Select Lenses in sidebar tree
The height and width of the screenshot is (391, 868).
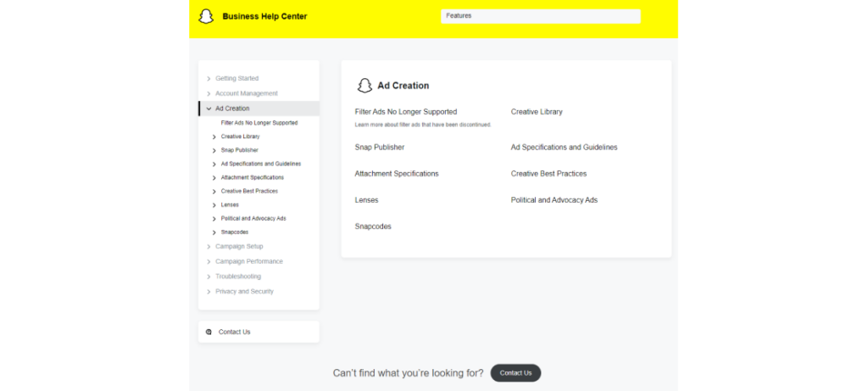[x=230, y=205]
